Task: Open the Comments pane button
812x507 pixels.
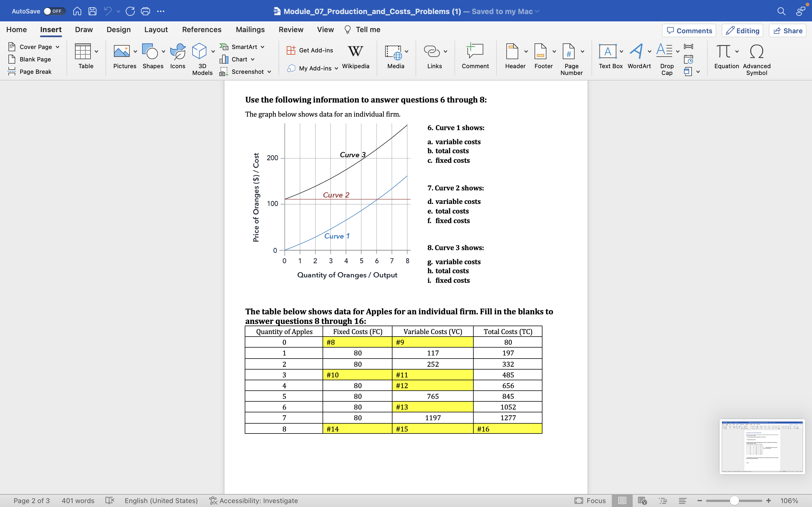Action: coord(689,30)
